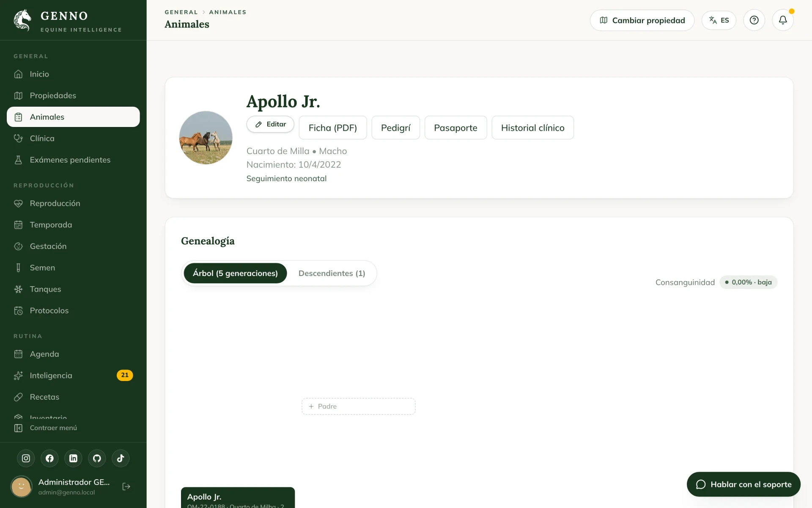Click the logout icon beside Administrador

click(x=126, y=487)
